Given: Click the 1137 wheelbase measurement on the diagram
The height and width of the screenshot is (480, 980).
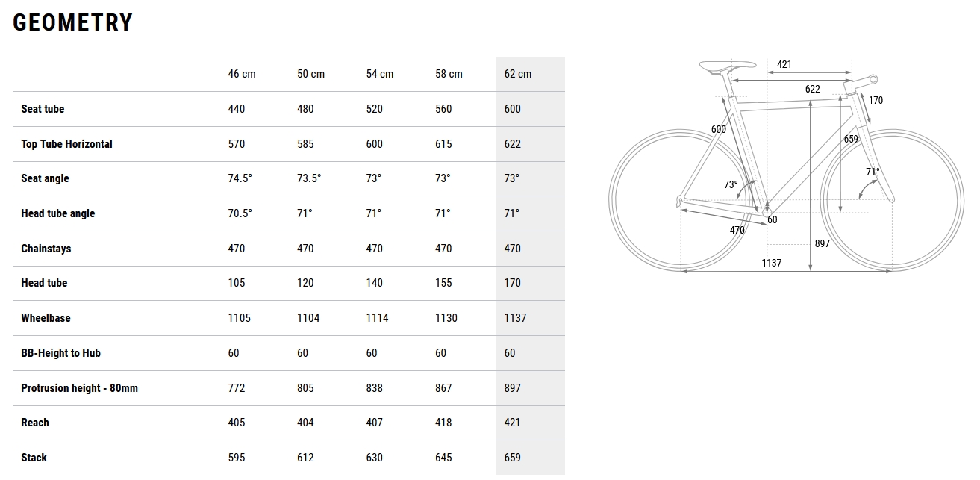Looking at the screenshot, I should pyautogui.click(x=771, y=263).
